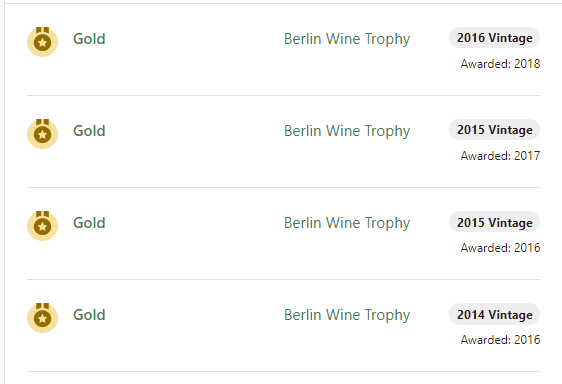
Task: Click the 'Awarded: 2018' text
Action: coord(500,64)
